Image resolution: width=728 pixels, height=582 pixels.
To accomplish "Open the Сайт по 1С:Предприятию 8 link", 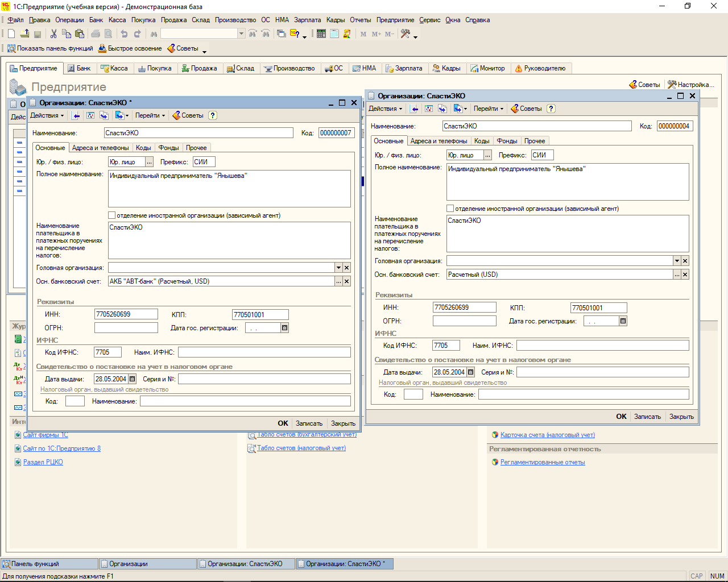I will [61, 448].
